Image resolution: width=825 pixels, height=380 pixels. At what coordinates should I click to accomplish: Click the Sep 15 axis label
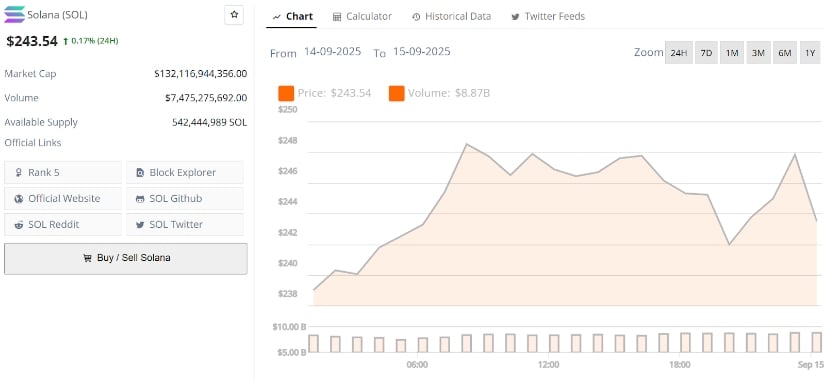click(812, 364)
